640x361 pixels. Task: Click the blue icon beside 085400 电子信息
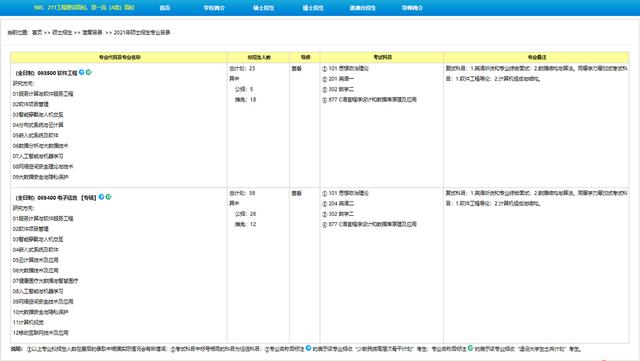(x=101, y=197)
